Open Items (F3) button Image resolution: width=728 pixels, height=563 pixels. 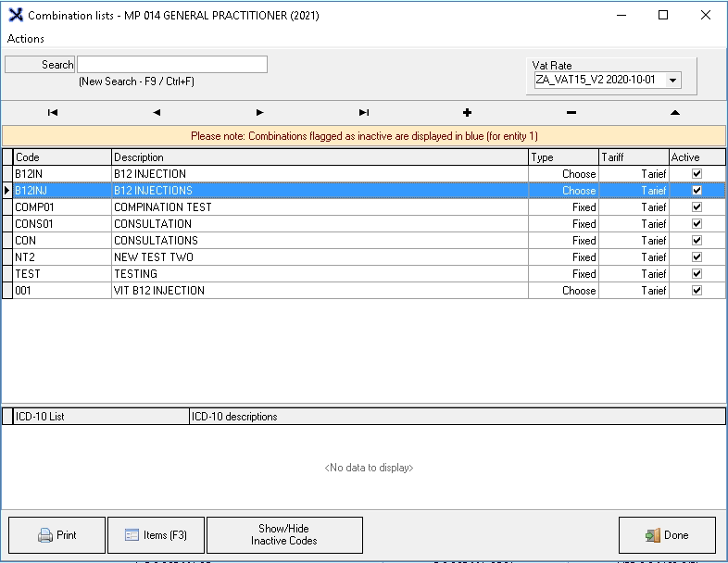[156, 535]
